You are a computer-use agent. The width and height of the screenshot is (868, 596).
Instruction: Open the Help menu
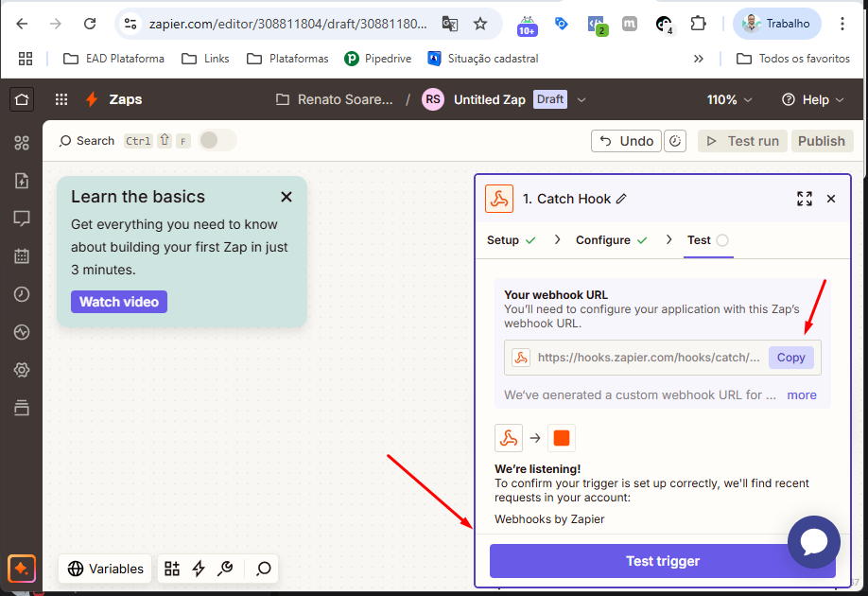pyautogui.click(x=812, y=99)
